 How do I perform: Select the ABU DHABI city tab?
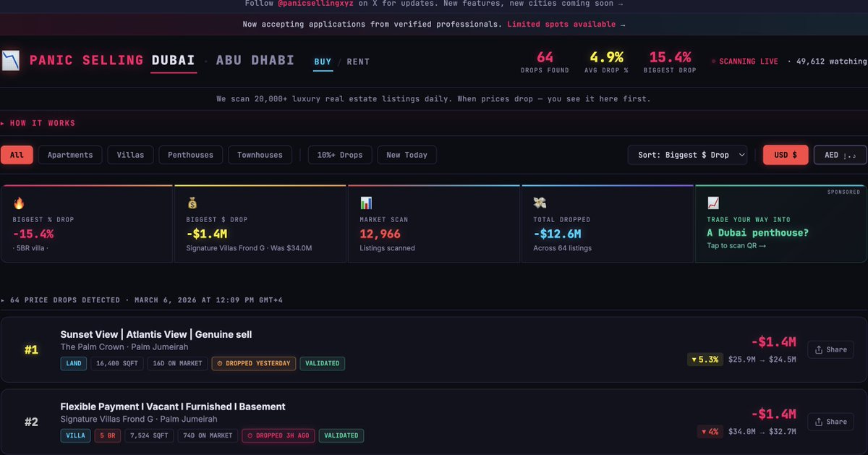pos(255,60)
